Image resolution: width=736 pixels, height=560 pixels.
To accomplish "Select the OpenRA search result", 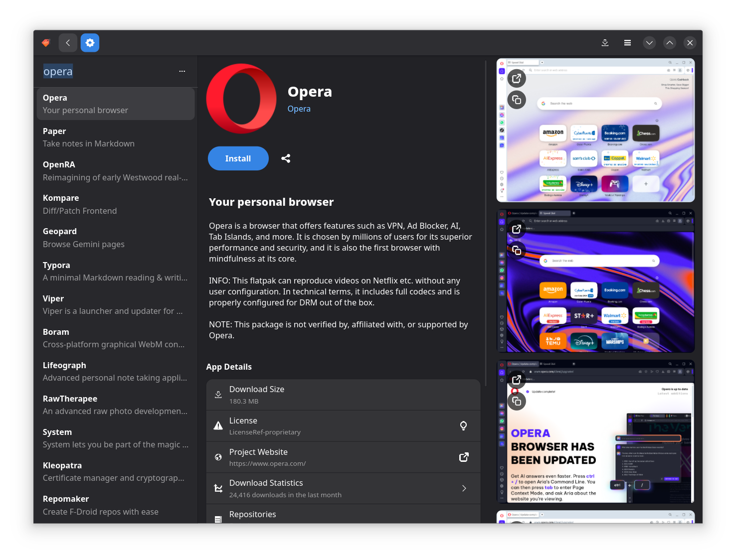I will (x=116, y=171).
